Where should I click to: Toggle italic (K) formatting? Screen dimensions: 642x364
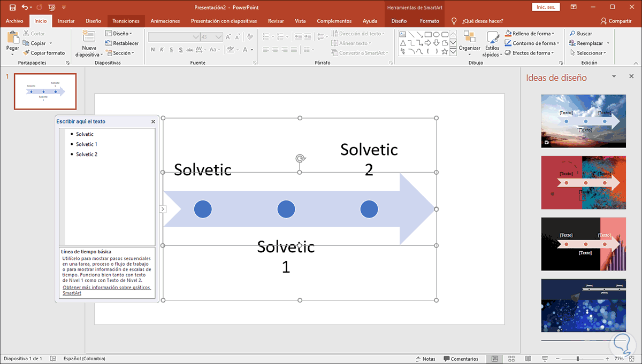pyautogui.click(x=163, y=50)
